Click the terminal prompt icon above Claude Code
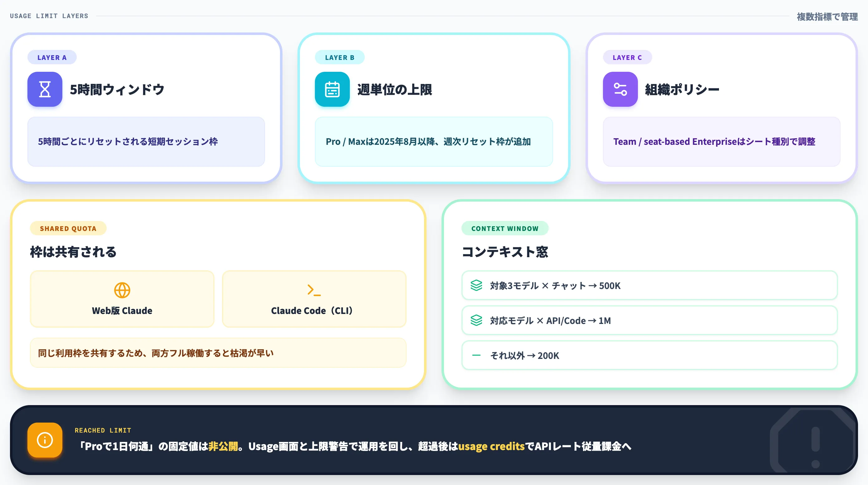868x485 pixels. coord(314,290)
